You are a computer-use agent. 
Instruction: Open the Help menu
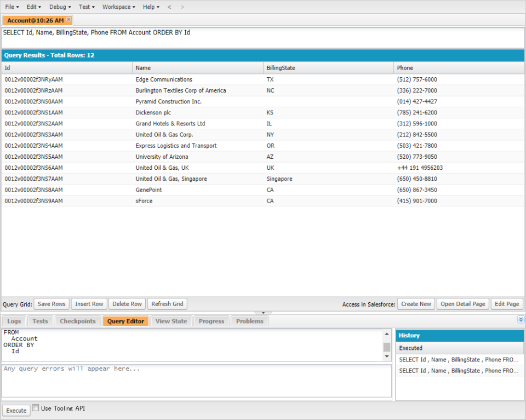click(151, 7)
